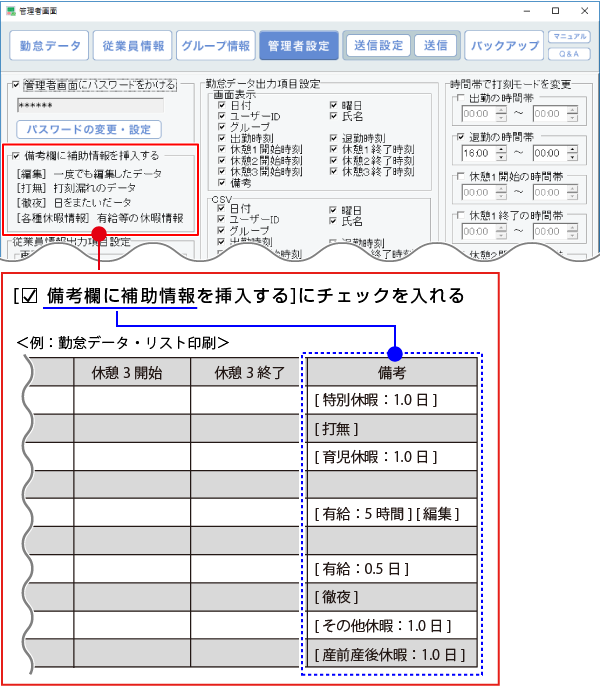The width and height of the screenshot is (600, 686).
Task: Open the Q&A button
Action: coord(569,54)
